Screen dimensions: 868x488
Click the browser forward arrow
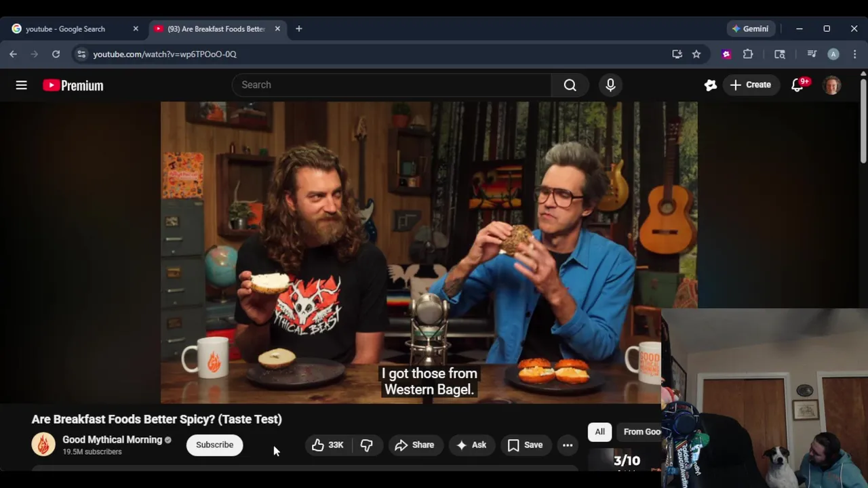(35, 54)
